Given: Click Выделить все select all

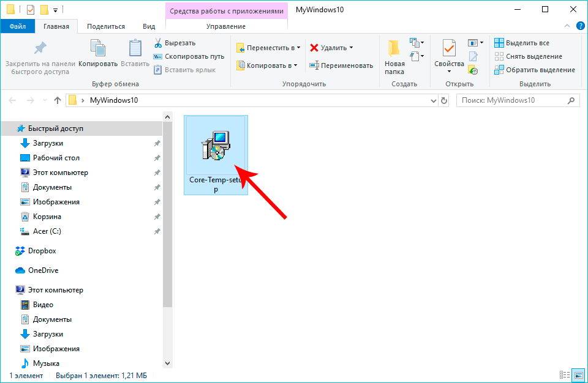Looking at the screenshot, I should tap(522, 43).
